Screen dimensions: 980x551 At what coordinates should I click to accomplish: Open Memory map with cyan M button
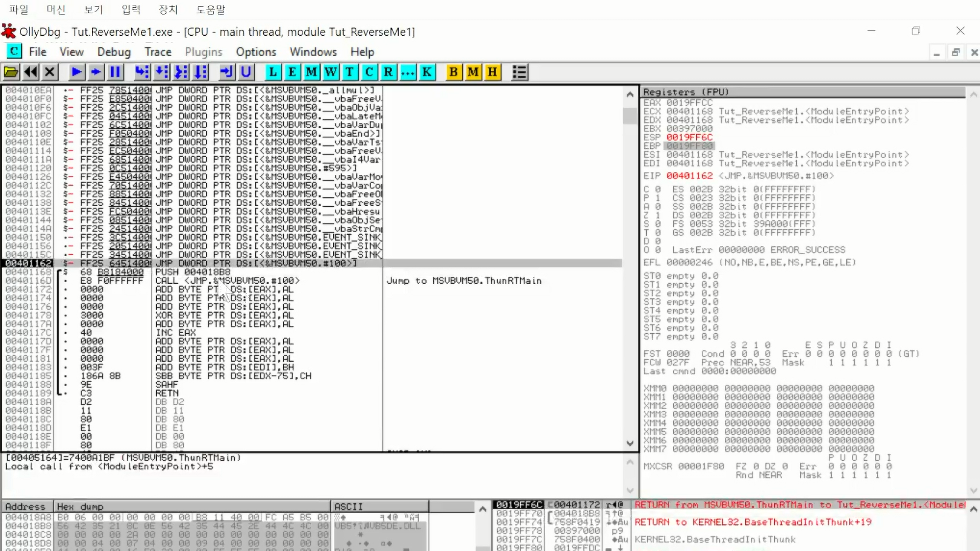pos(311,72)
